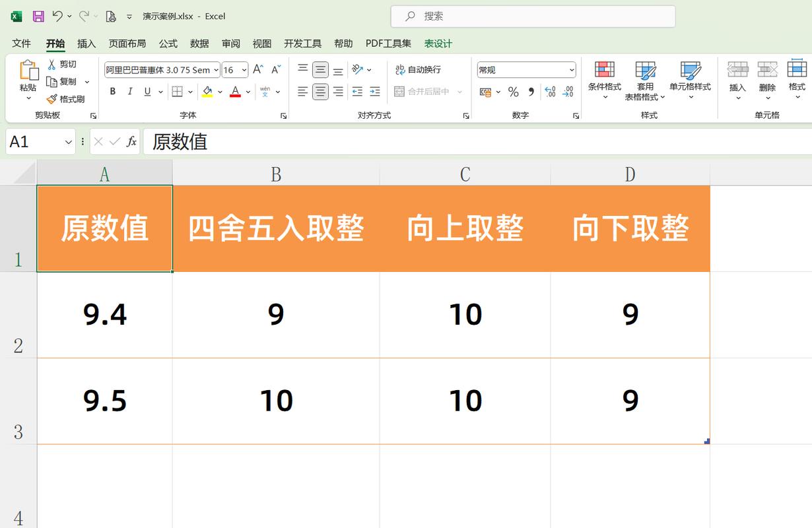Screen dimensions: 812x528
Task: Toggle bottom vertical alignment
Action: (x=338, y=69)
